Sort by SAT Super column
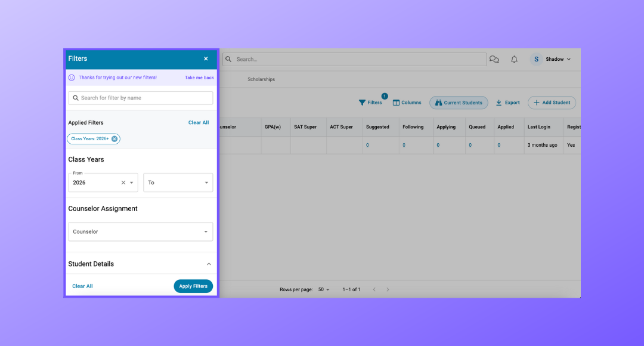The width and height of the screenshot is (644, 346). point(305,127)
